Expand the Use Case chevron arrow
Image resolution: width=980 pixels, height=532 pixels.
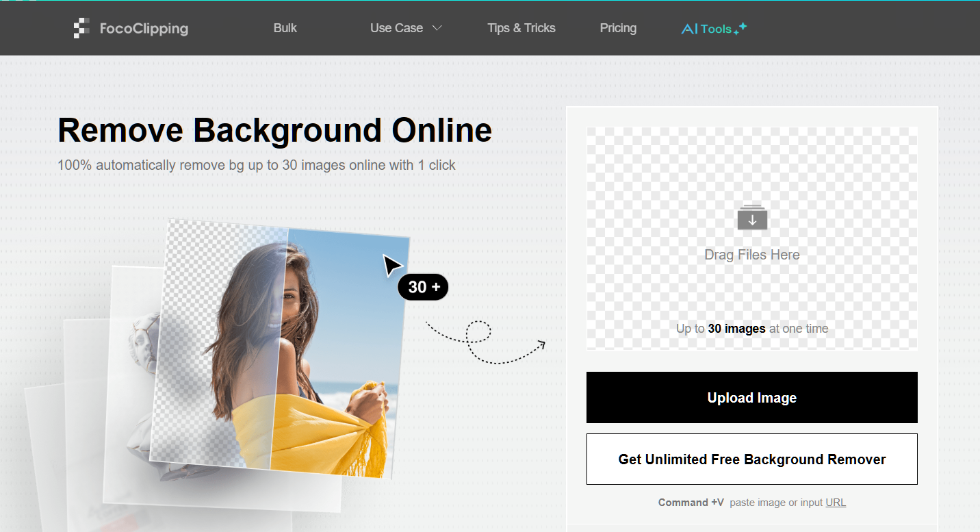437,28
